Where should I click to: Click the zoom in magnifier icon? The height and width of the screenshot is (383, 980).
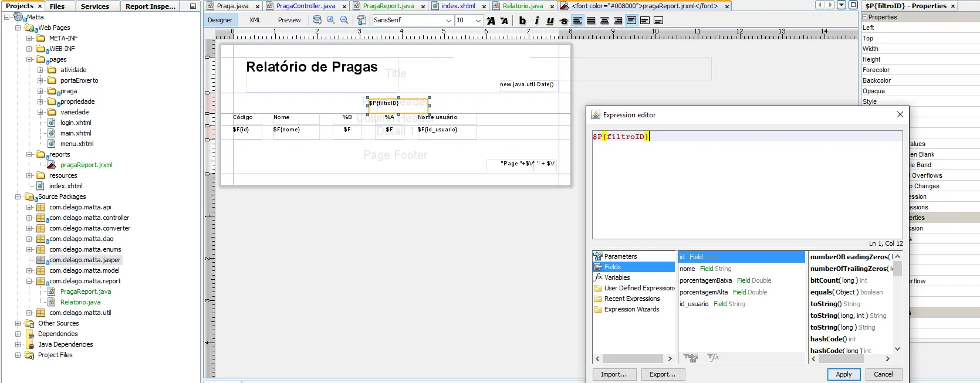click(x=331, y=20)
